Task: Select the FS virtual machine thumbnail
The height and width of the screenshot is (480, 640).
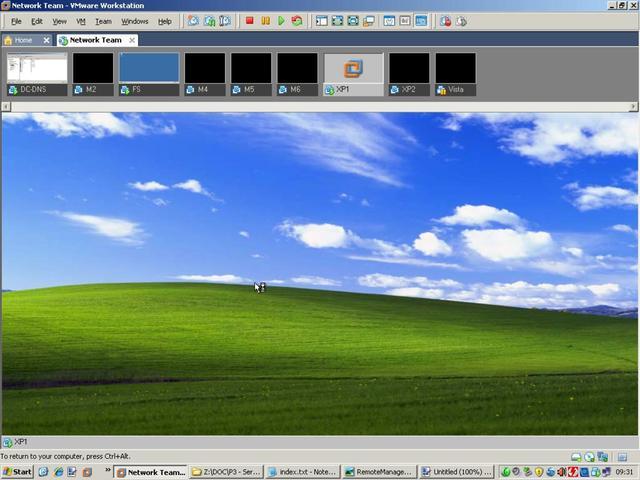Action: tap(149, 69)
